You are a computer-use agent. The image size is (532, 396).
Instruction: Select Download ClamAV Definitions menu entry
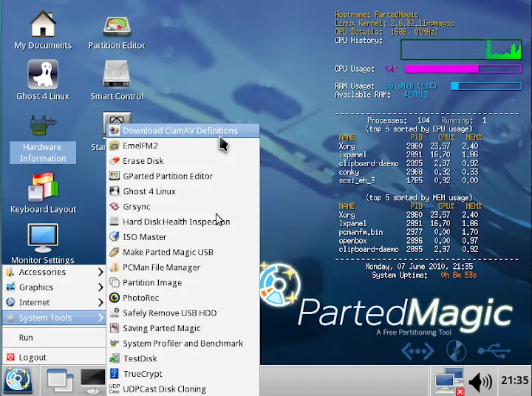click(x=183, y=130)
